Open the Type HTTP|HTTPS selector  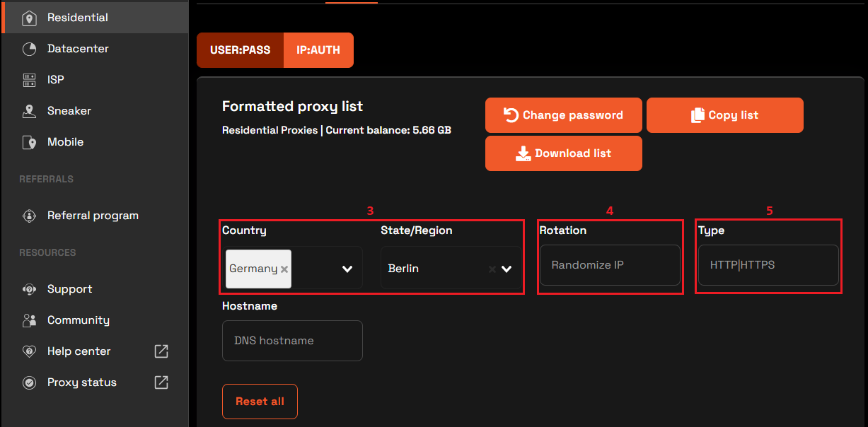point(768,265)
